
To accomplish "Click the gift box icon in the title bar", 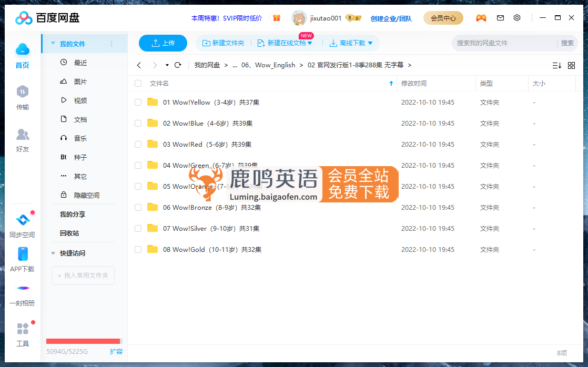I will click(276, 18).
